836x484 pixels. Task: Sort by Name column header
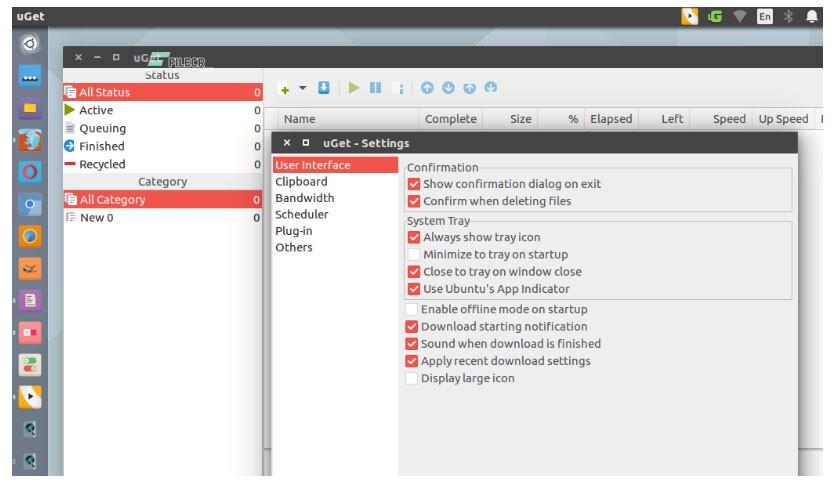point(349,119)
